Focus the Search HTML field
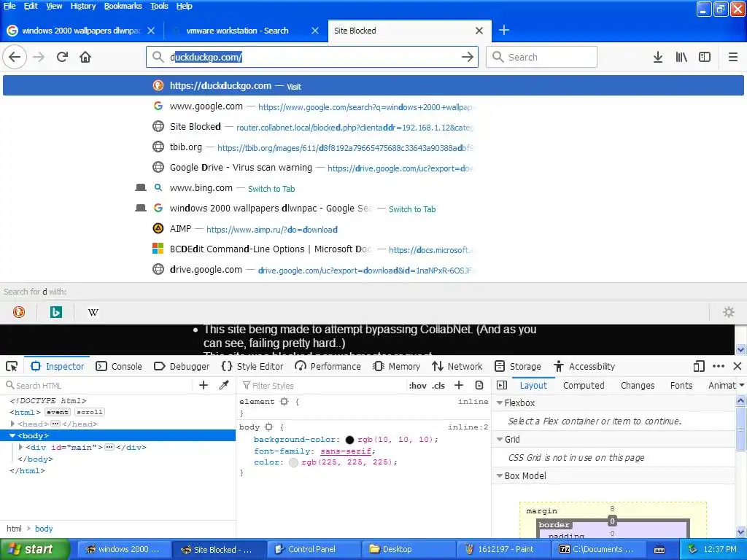The height and width of the screenshot is (560, 747). click(x=98, y=385)
